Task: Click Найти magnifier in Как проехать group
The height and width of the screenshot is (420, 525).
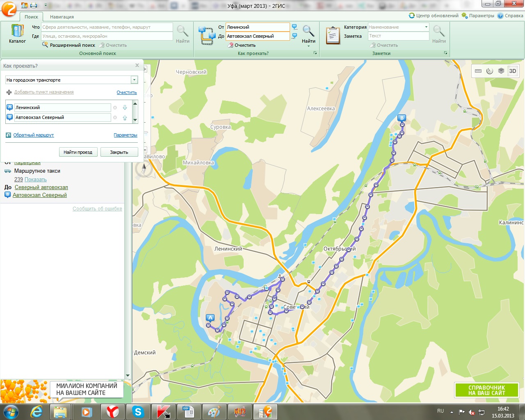Action: coord(308,34)
